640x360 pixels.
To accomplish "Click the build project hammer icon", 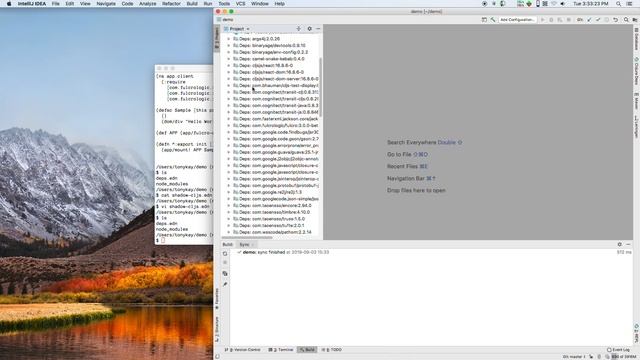I will (493, 20).
